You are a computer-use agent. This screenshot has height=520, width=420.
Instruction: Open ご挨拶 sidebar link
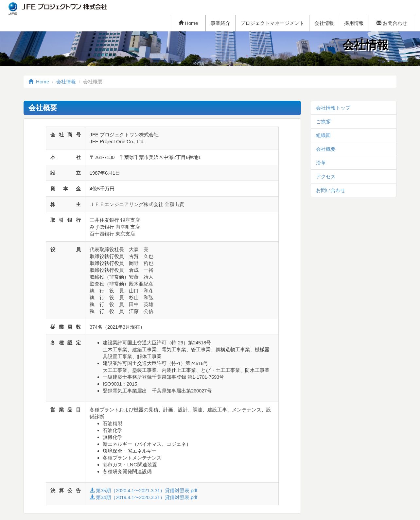point(354,122)
